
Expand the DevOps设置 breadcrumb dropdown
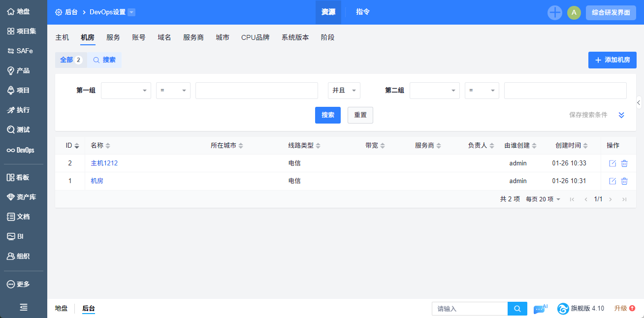pyautogui.click(x=131, y=12)
